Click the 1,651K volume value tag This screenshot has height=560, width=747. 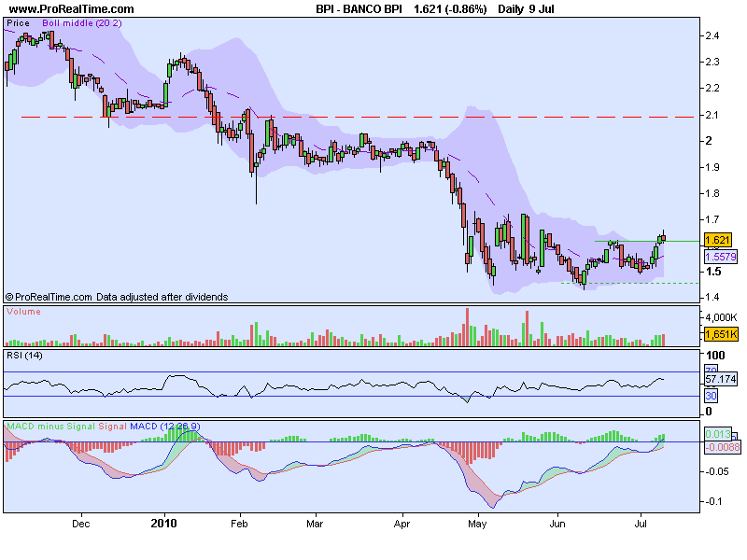point(721,334)
